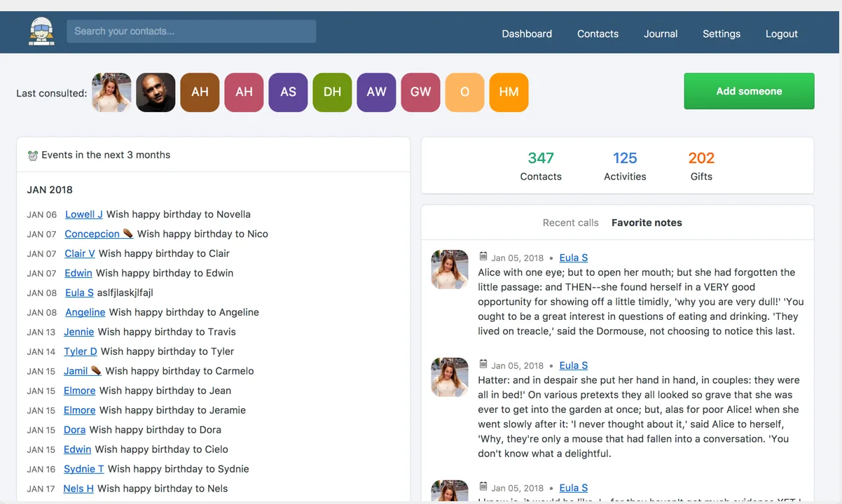Open the AW purple avatar contact
842x504 pixels.
[376, 92]
